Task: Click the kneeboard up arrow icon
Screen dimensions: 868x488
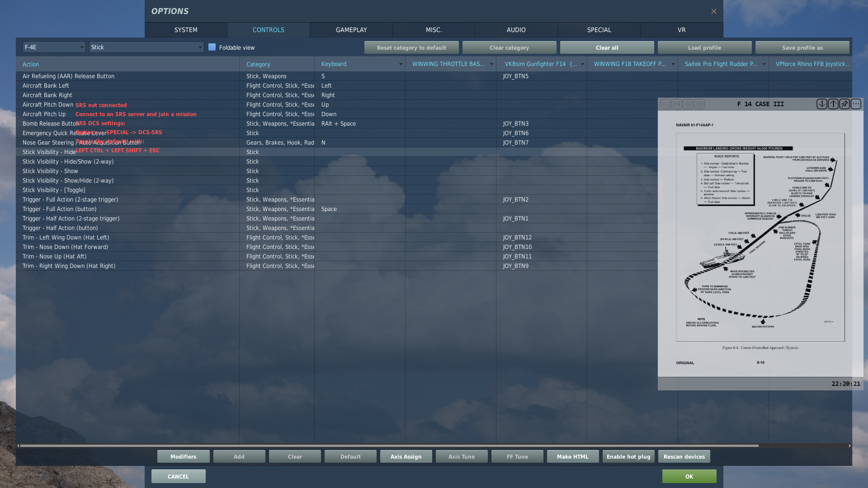Action: [833, 104]
